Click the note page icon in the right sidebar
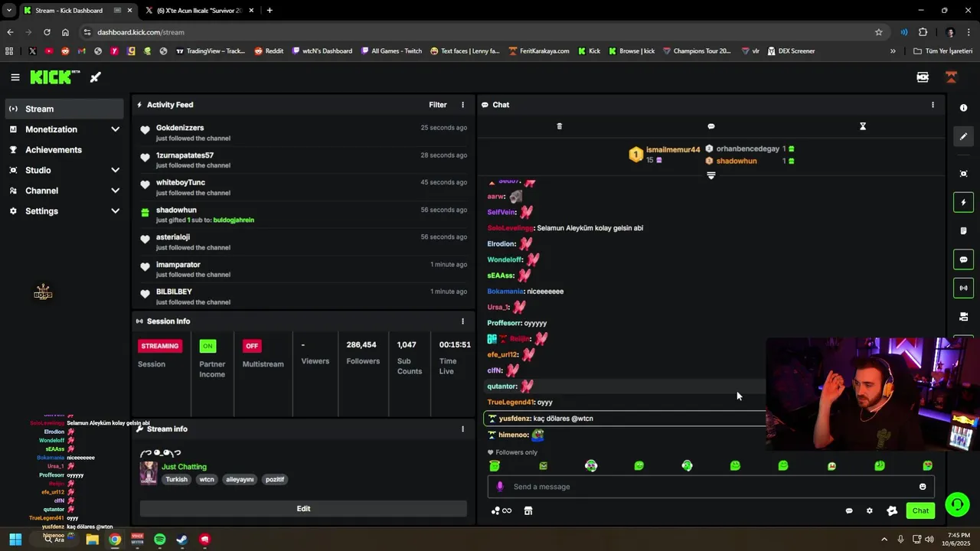Screen dimensions: 980x551 964,230
